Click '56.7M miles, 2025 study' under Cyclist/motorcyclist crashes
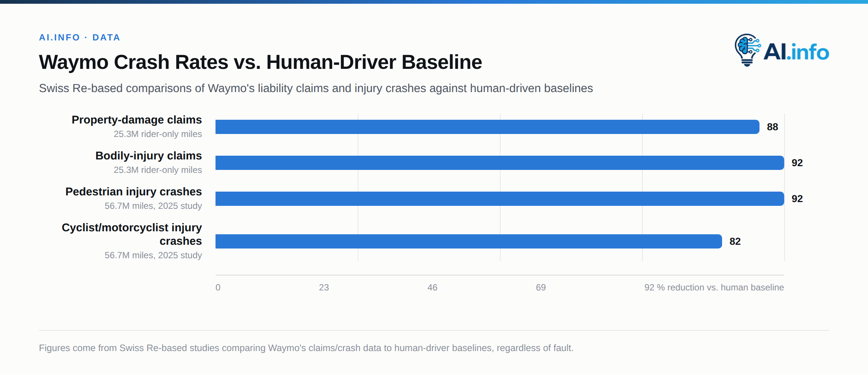Image resolution: width=868 pixels, height=375 pixels. tap(153, 255)
